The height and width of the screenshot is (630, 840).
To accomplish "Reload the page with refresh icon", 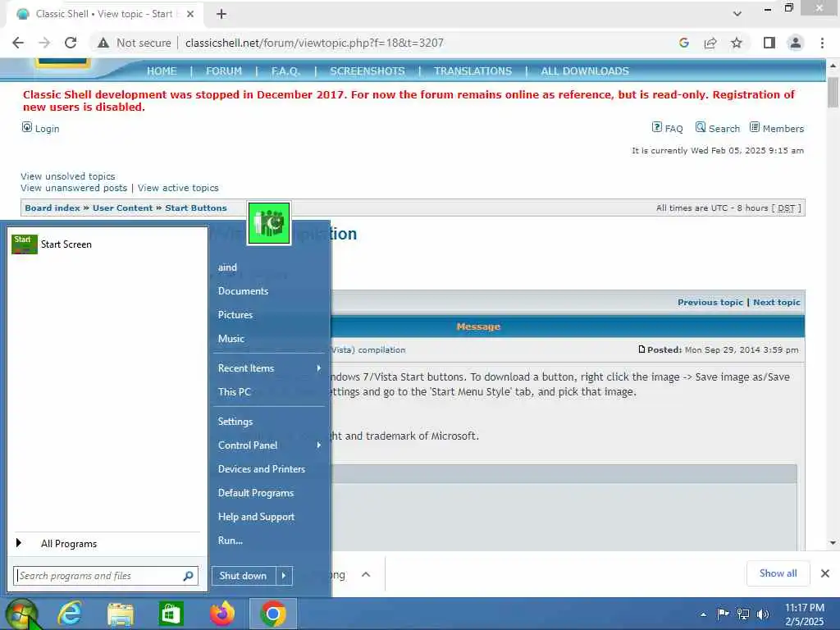I will click(x=71, y=43).
